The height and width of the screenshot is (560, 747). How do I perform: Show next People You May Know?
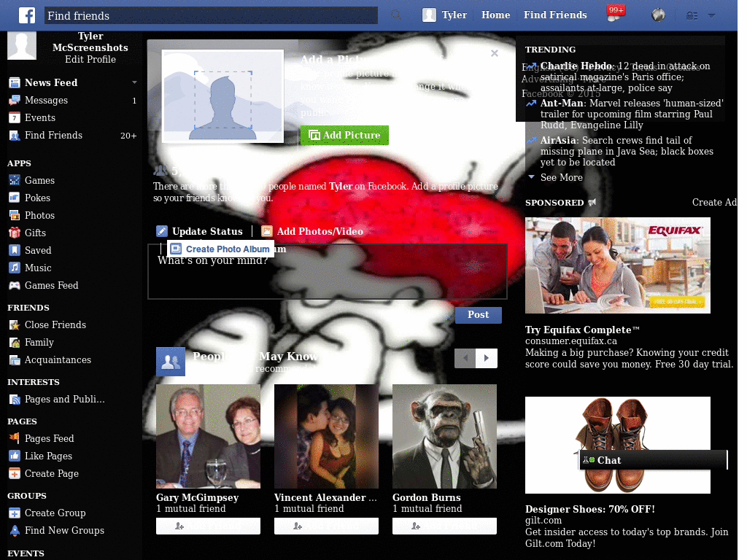click(x=487, y=358)
